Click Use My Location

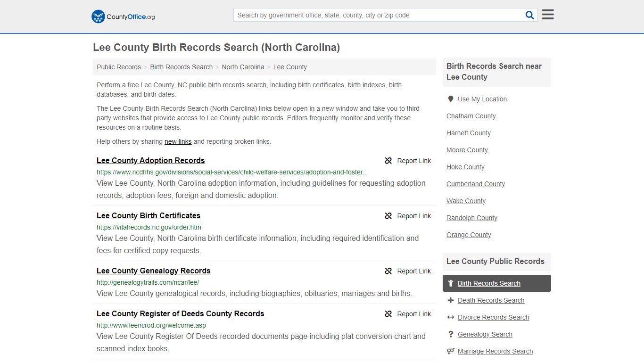pos(482,99)
